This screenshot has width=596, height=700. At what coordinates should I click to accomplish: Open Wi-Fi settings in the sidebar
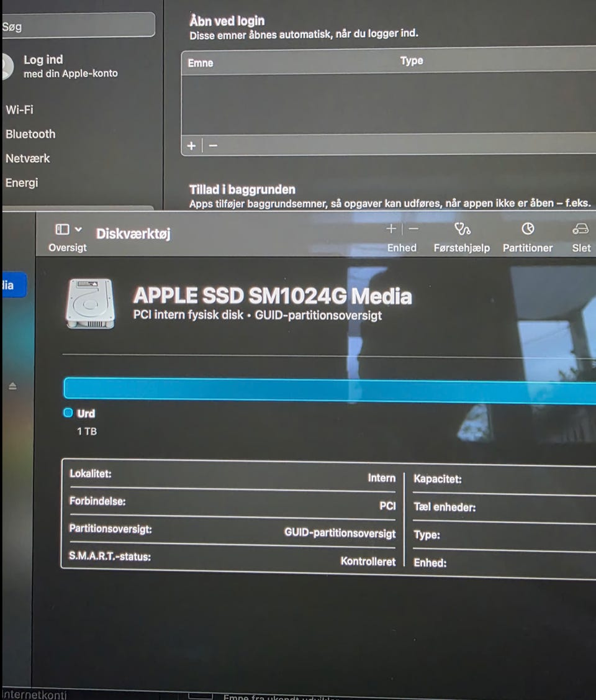(20, 109)
